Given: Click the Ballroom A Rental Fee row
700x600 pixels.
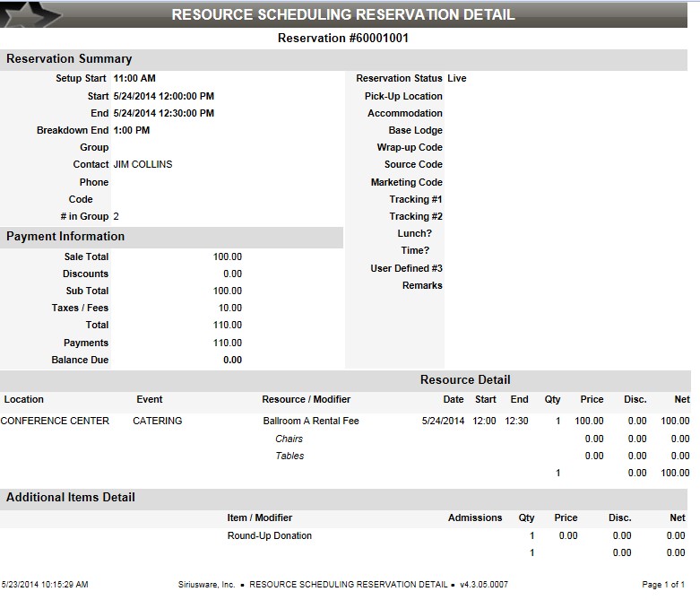Looking at the screenshot, I should [311, 421].
